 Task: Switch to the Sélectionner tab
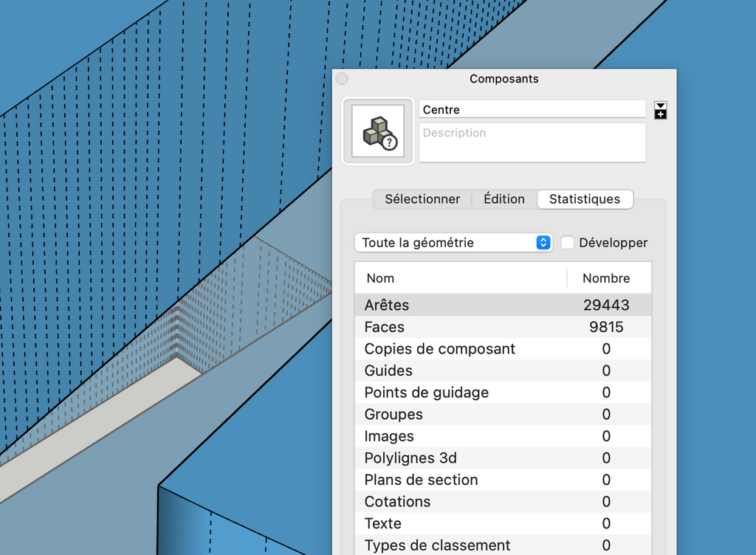pos(422,199)
